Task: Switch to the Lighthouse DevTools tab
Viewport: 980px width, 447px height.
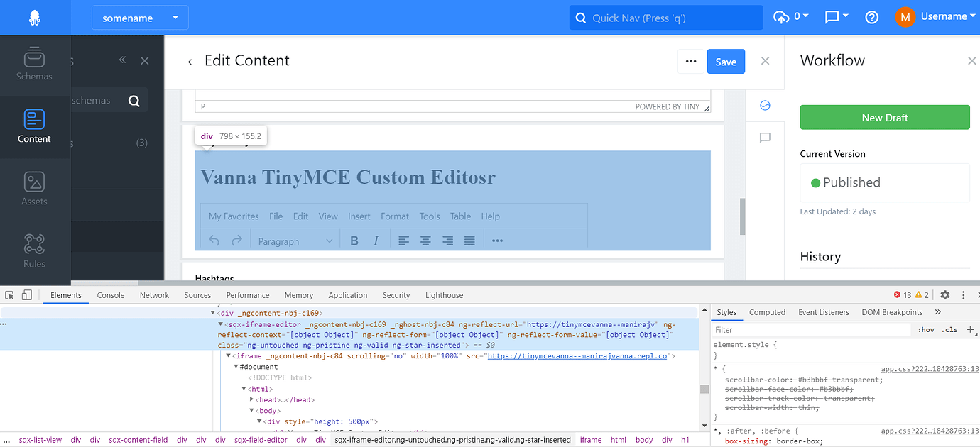Action: tap(444, 295)
